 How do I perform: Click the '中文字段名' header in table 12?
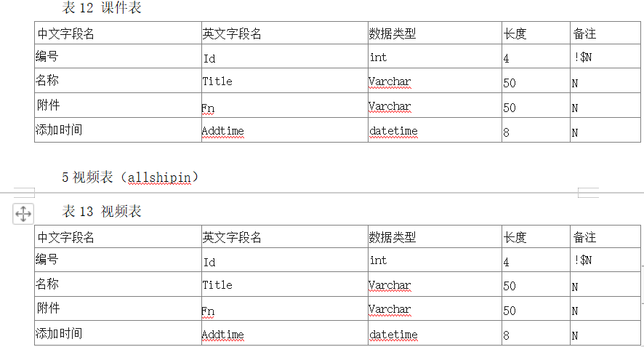[118, 33]
